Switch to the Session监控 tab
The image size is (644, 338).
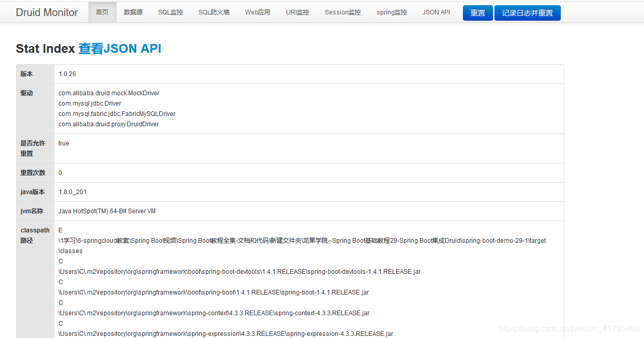(x=343, y=12)
